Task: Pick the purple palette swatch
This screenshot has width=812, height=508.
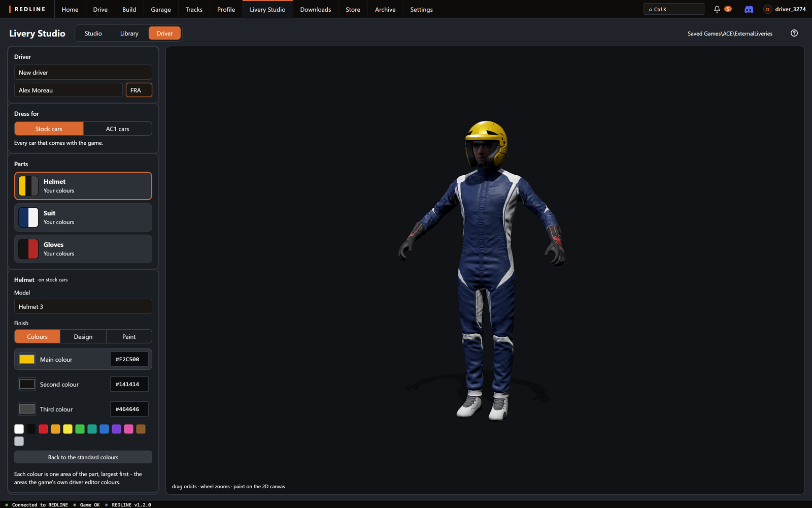Action: [x=117, y=429]
